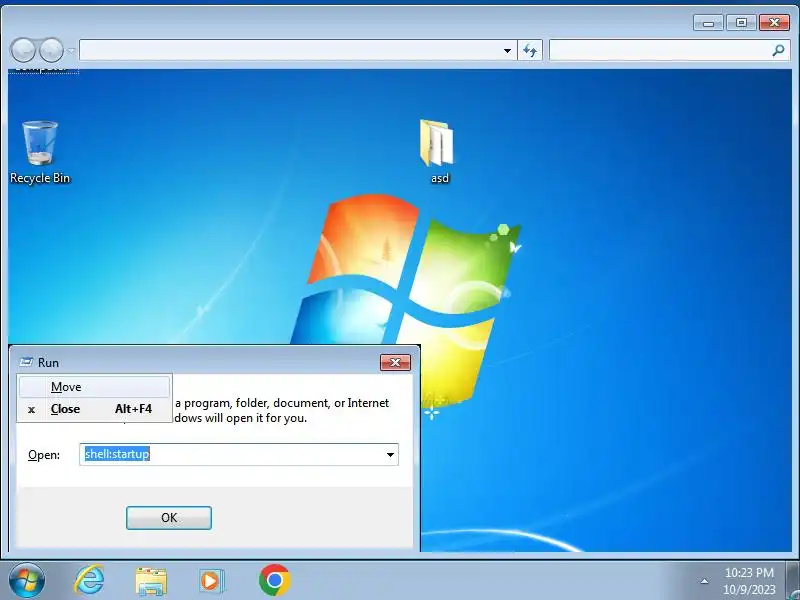Choose Move from the Run system menu

pos(94,387)
